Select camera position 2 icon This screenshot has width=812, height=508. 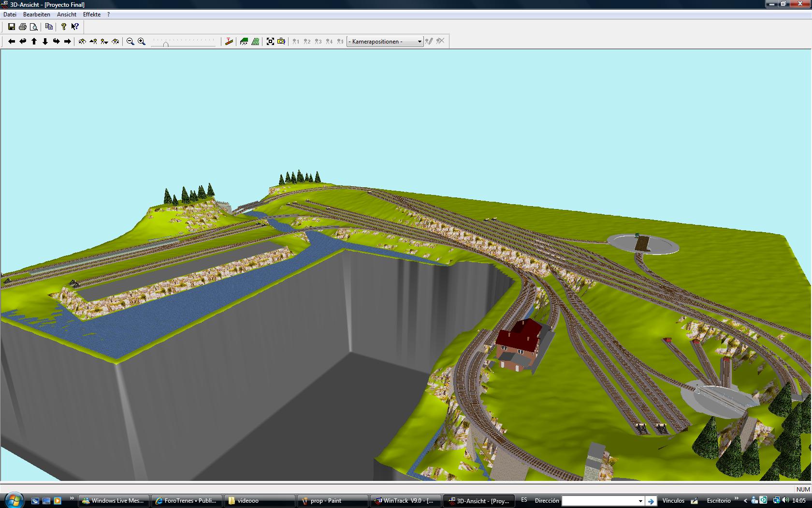307,42
